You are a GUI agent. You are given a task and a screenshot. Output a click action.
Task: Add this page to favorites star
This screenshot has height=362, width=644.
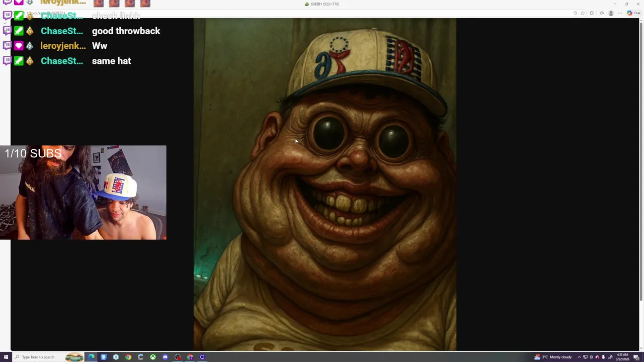pyautogui.click(x=583, y=13)
